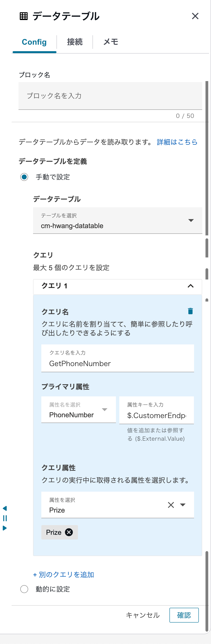
Task: Click the ブロック名 input field
Action: pos(110,96)
